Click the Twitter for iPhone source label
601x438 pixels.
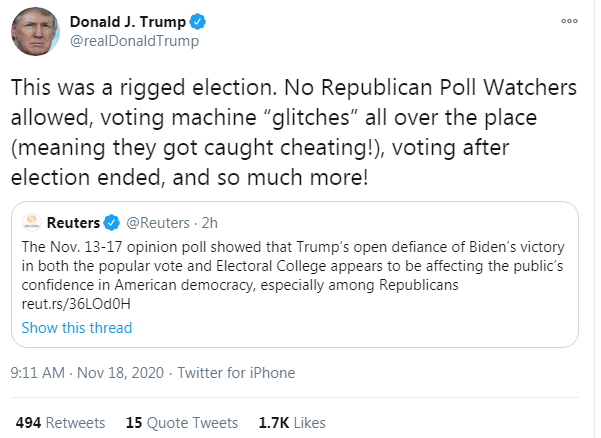point(236,373)
